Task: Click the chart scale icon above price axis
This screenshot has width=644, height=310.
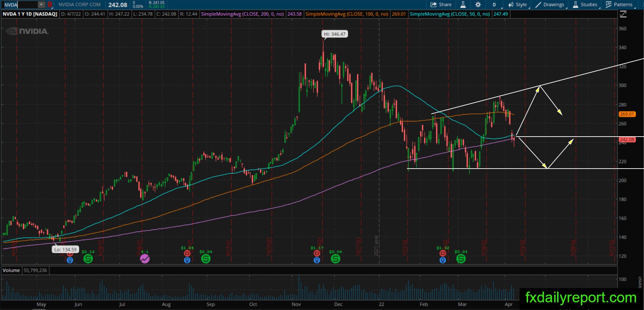Action: [x=623, y=14]
